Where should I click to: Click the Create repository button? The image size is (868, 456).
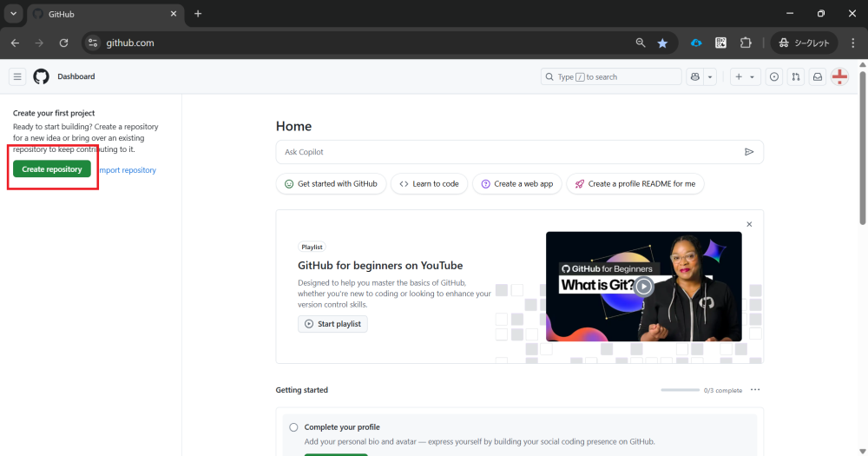52,169
